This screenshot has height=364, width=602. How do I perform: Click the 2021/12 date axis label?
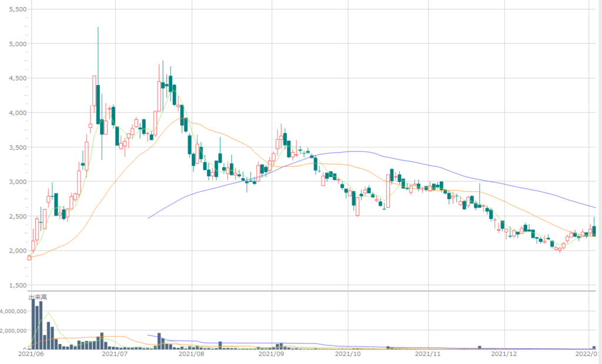pyautogui.click(x=504, y=353)
